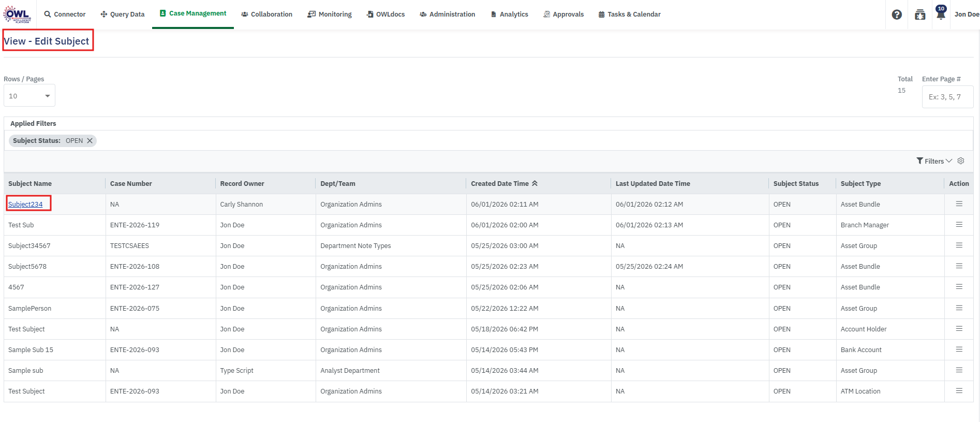Click case number ENTE-2026-119
The image size is (980, 422).
[x=135, y=225]
